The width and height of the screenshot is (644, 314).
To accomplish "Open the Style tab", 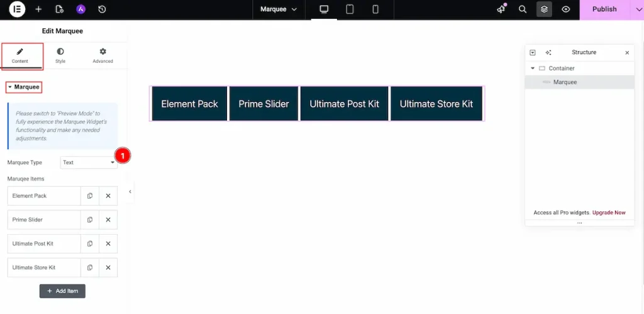I will click(60, 55).
